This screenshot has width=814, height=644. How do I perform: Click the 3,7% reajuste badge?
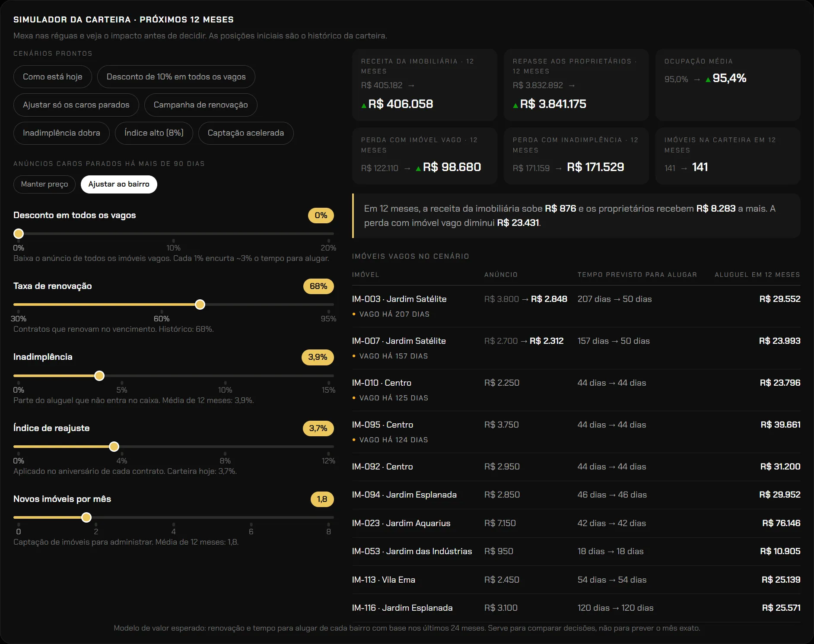318,428
